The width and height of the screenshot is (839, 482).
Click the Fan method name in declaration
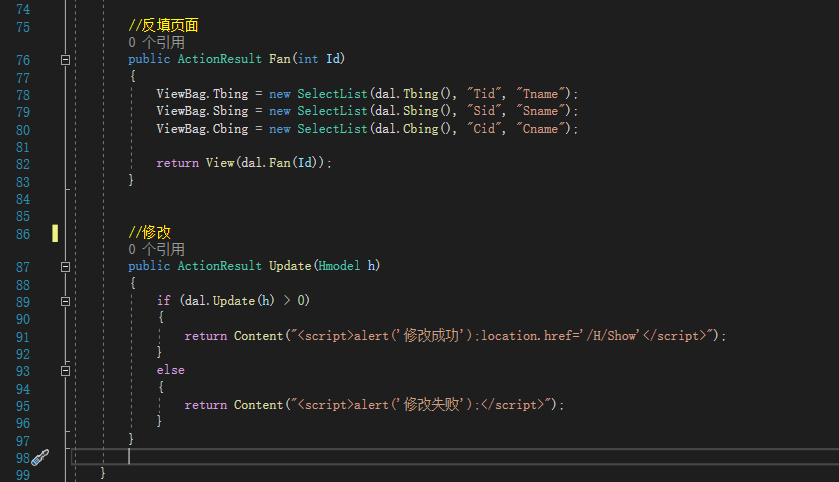point(281,60)
